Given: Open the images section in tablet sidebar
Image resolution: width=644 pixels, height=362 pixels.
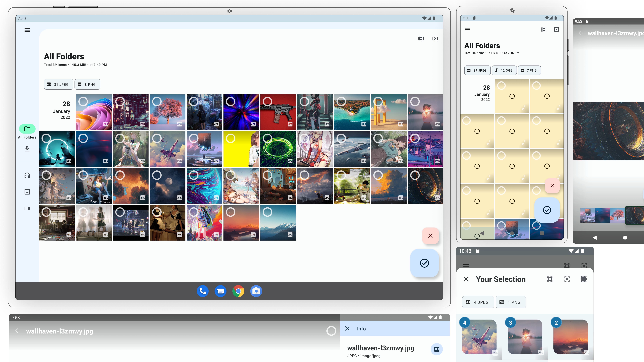Looking at the screenshot, I should [x=27, y=192].
